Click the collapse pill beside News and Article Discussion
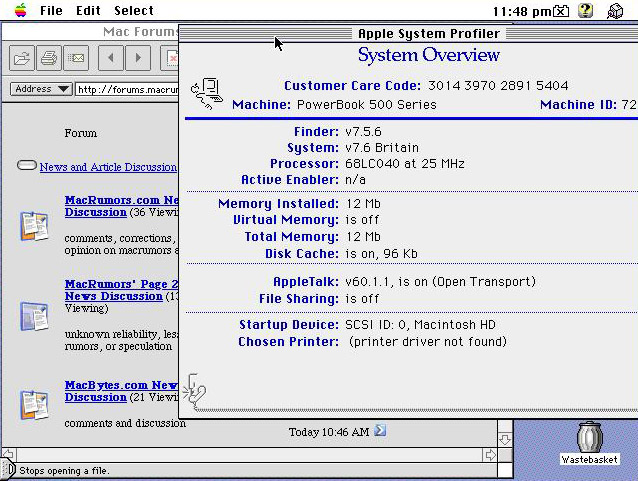 tap(27, 165)
